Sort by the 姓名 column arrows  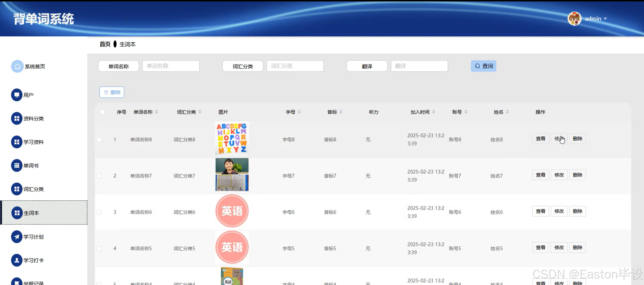(x=508, y=112)
